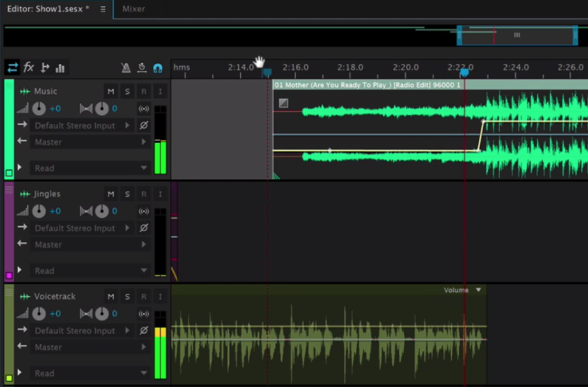Viewport: 588px width, 387px height.
Task: Show the Effects (fx) view
Action: [x=29, y=68]
